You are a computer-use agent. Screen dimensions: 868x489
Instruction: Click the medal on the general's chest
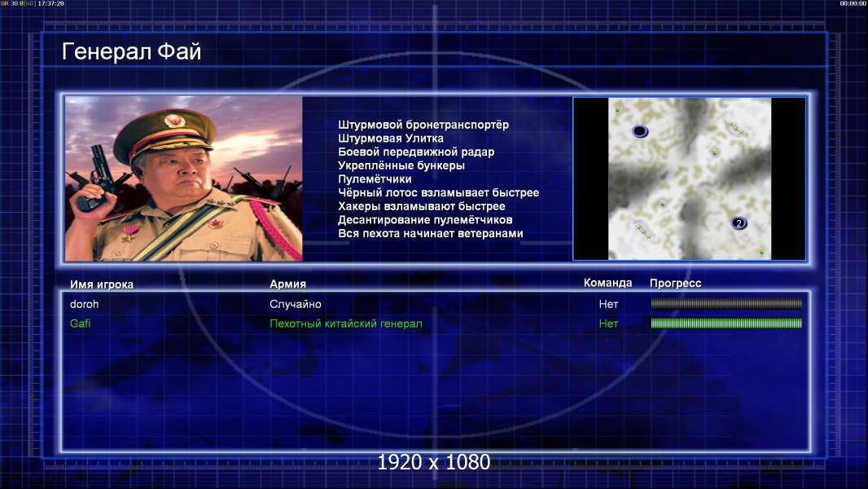(129, 232)
